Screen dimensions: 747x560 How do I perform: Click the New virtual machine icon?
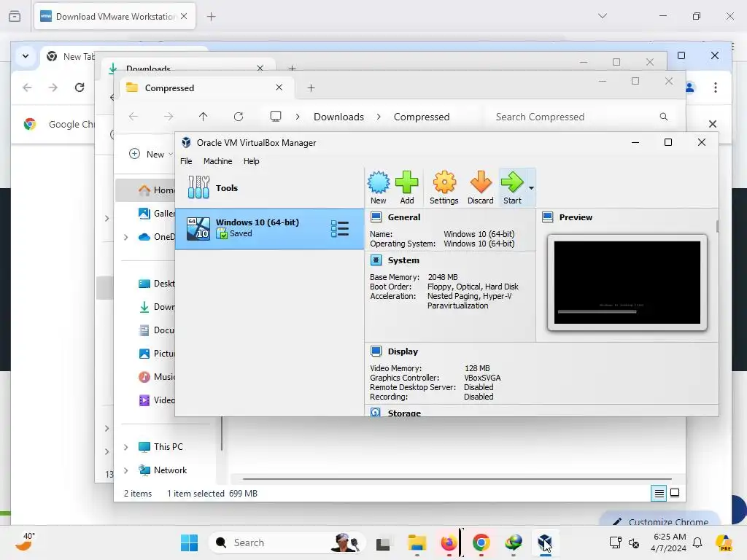(379, 187)
